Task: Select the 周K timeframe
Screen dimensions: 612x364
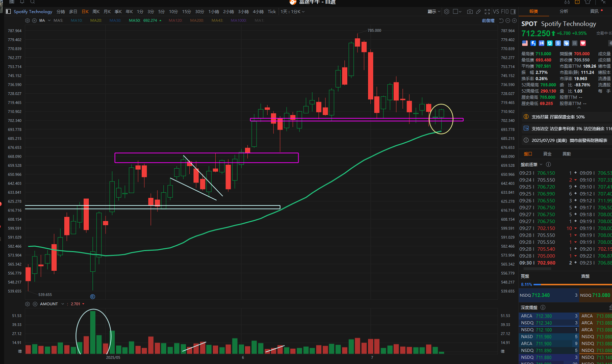Action: pos(95,11)
